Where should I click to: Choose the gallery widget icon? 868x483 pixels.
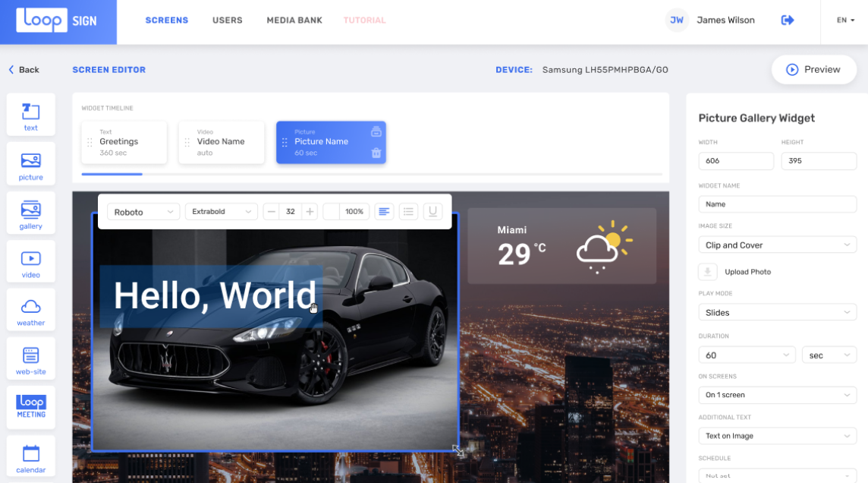[30, 213]
